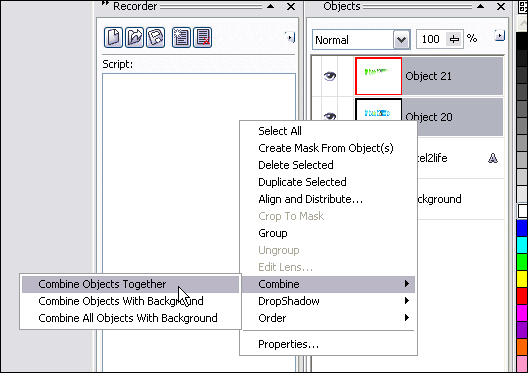Viewport: 528px width, 373px height.
Task: Close the Recorder docker
Action: (x=291, y=6)
